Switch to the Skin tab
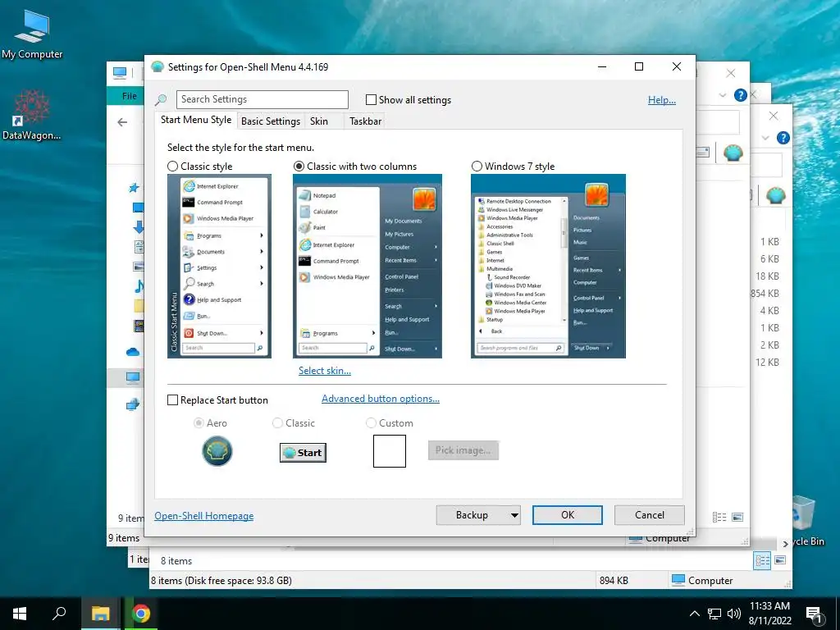 coord(319,121)
